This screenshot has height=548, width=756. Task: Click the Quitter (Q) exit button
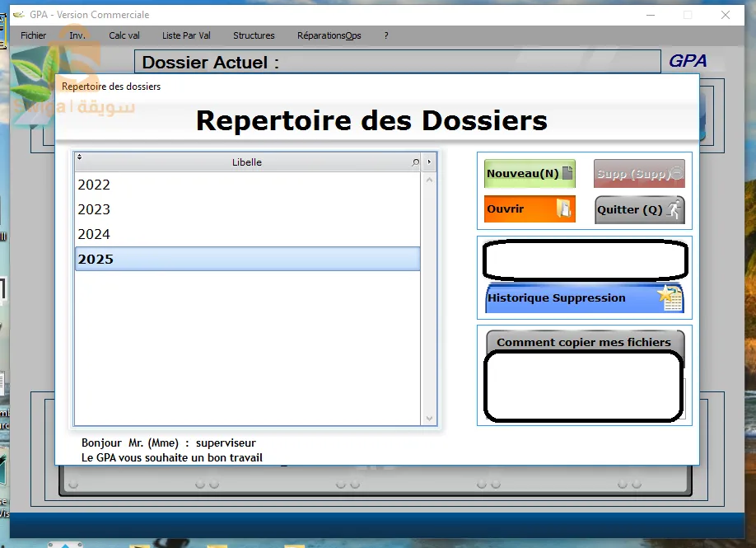(x=639, y=209)
